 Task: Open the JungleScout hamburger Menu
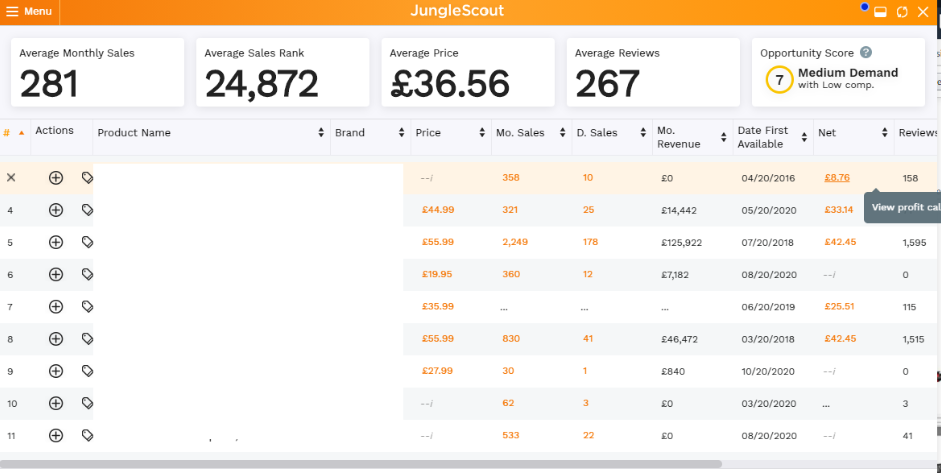[x=28, y=11]
